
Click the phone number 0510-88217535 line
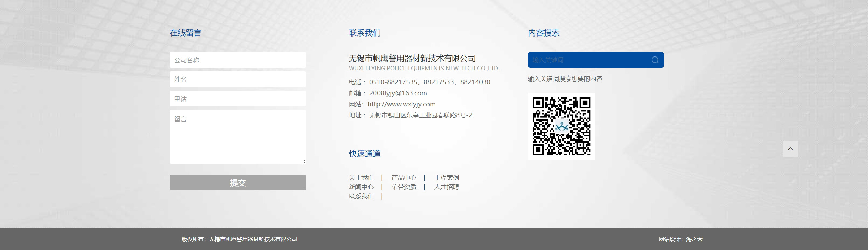click(x=420, y=82)
